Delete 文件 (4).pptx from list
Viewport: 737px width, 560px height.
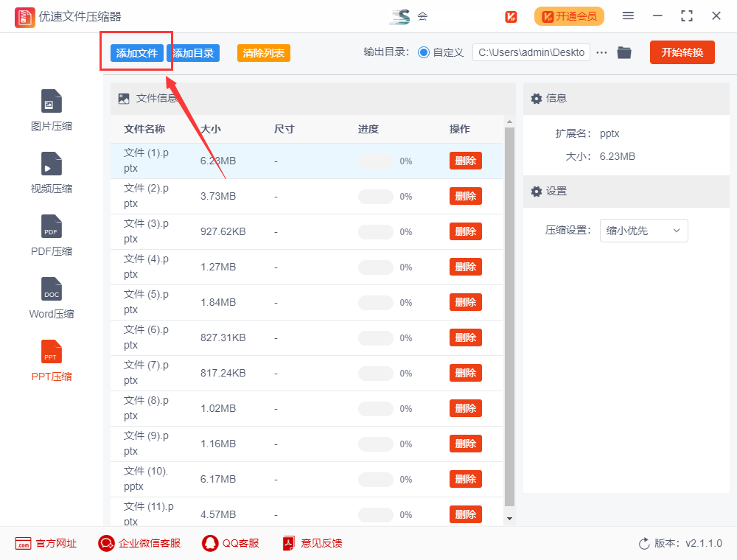click(466, 267)
